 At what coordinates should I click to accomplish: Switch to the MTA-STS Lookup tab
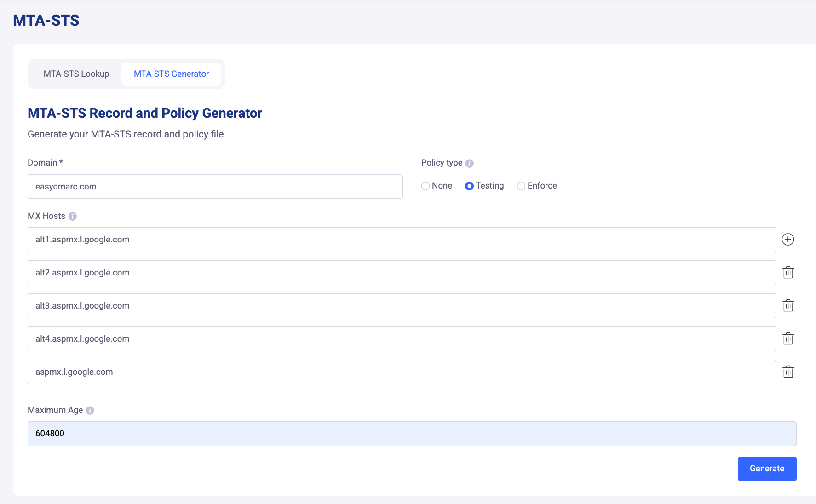(x=76, y=74)
